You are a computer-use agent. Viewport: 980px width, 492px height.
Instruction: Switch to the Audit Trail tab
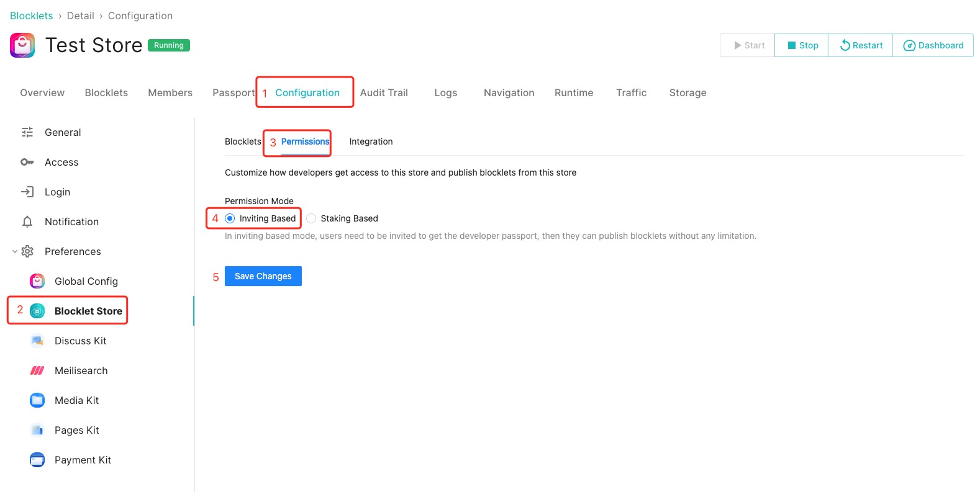(x=384, y=92)
